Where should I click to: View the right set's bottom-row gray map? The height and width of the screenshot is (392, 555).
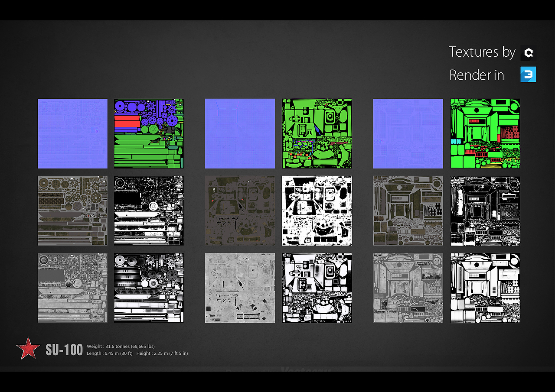tap(408, 288)
